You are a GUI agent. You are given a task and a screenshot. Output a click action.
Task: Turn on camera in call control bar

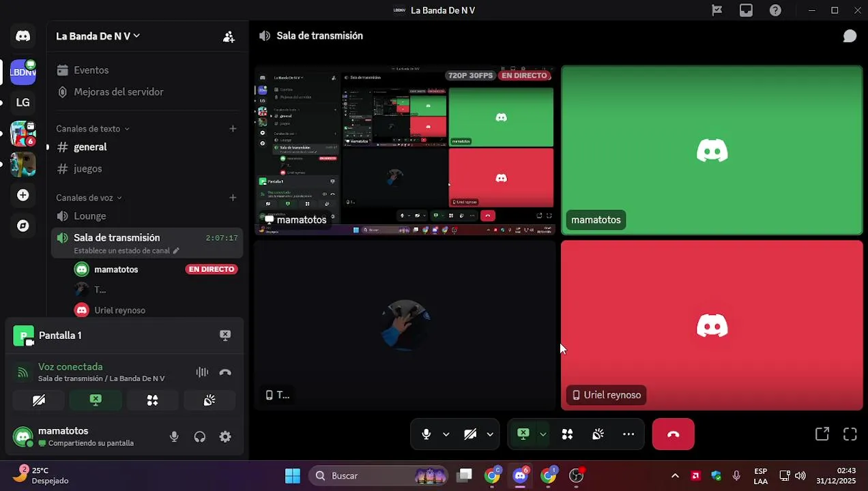[x=470, y=434]
